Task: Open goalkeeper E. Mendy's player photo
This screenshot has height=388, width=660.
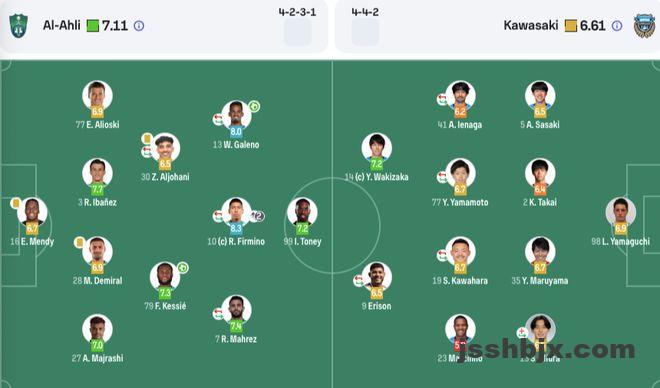Action: point(32,211)
